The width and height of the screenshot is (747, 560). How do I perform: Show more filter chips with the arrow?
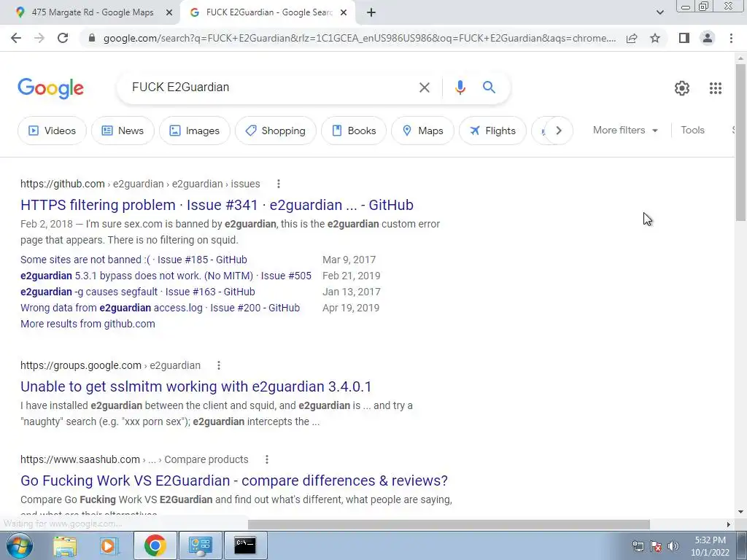558,131
